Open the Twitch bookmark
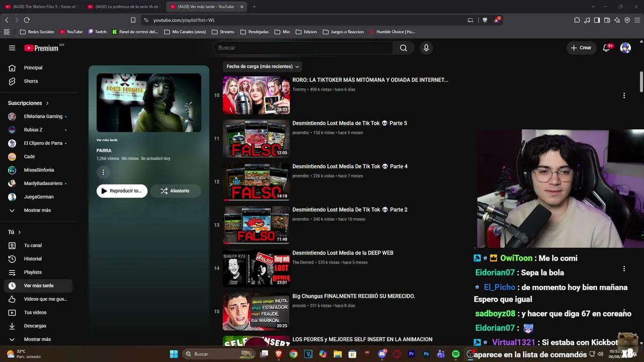Viewport: 644px width, 362px height. tap(97, 32)
